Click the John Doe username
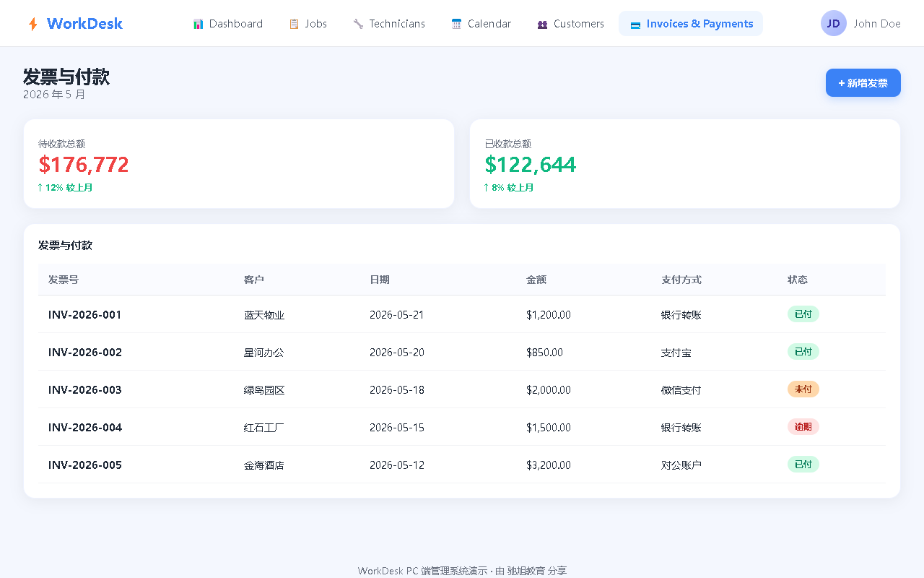The height and width of the screenshot is (578, 924). click(x=877, y=24)
